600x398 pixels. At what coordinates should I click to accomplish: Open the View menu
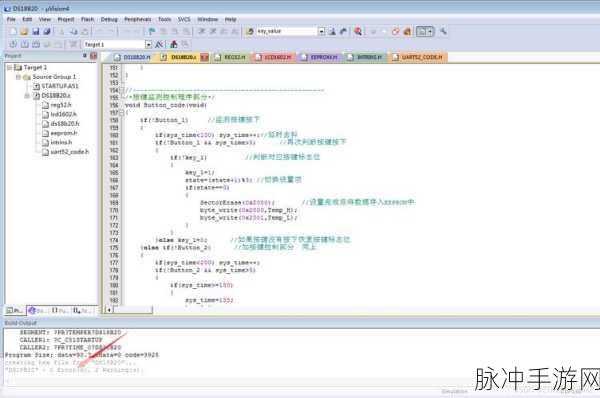point(45,19)
